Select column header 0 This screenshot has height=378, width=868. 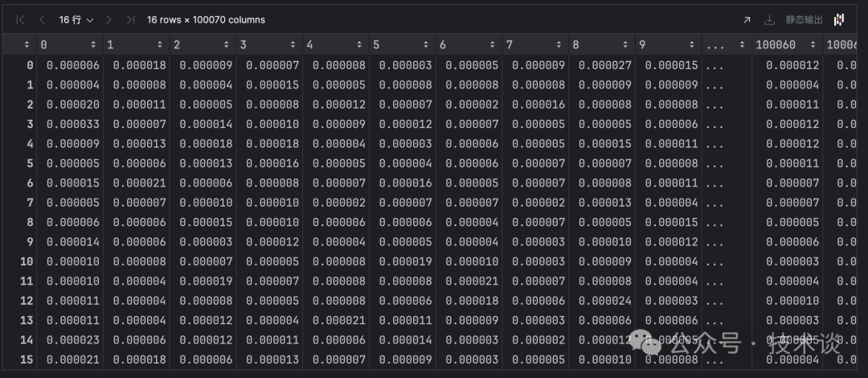point(43,45)
